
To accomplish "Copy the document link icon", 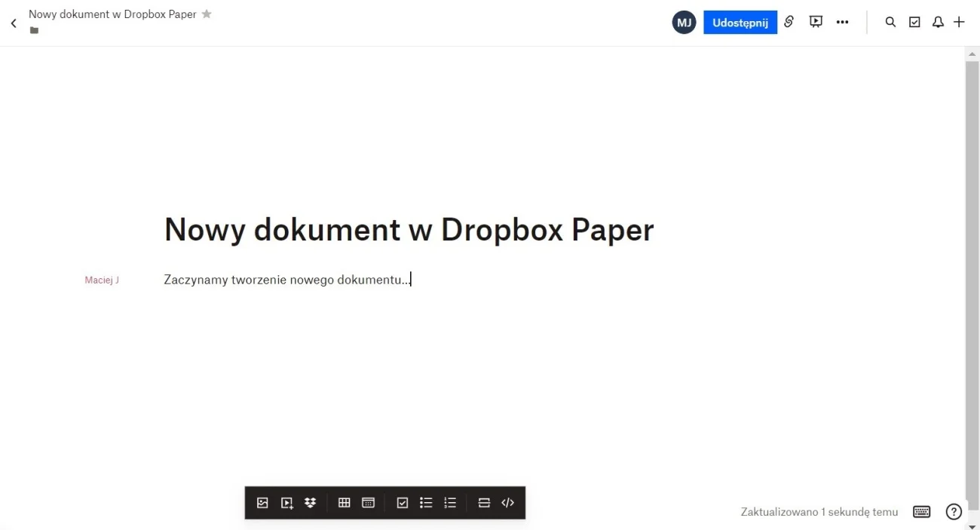I will [x=789, y=22].
